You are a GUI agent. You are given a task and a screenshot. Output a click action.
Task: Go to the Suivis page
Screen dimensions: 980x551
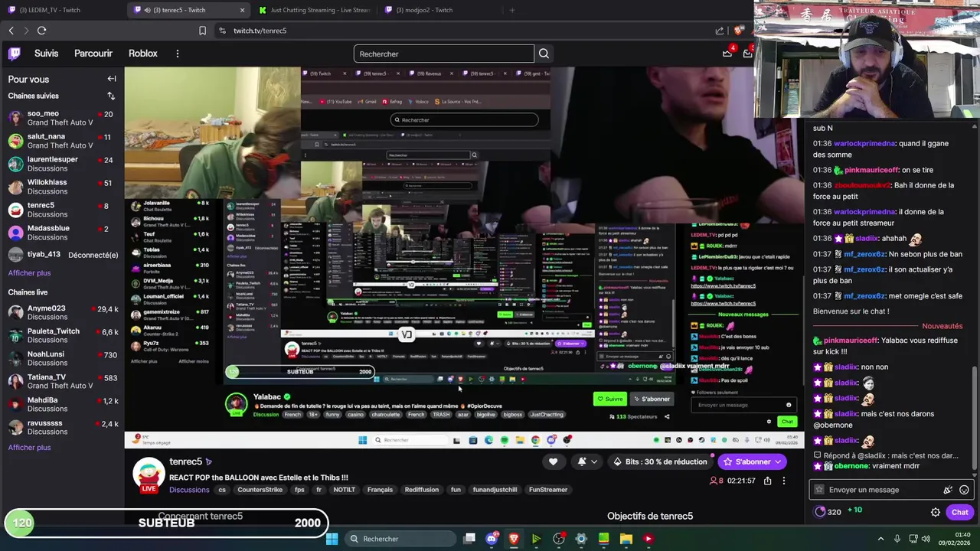click(x=46, y=54)
